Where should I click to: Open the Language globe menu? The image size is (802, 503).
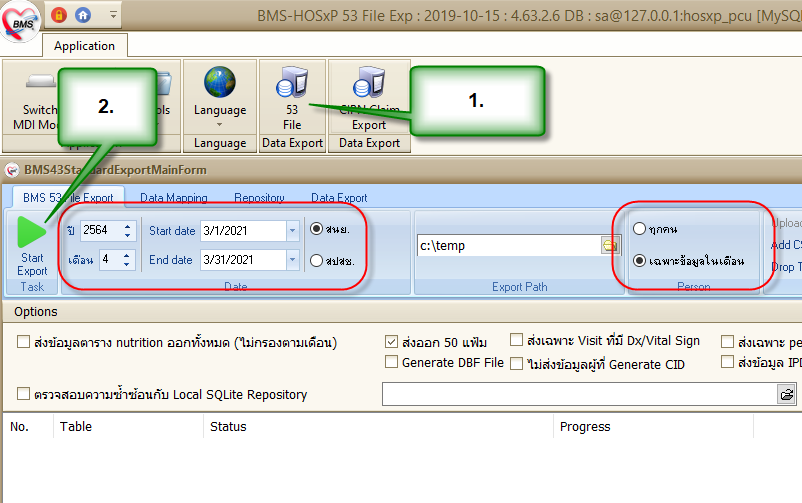pos(220,97)
